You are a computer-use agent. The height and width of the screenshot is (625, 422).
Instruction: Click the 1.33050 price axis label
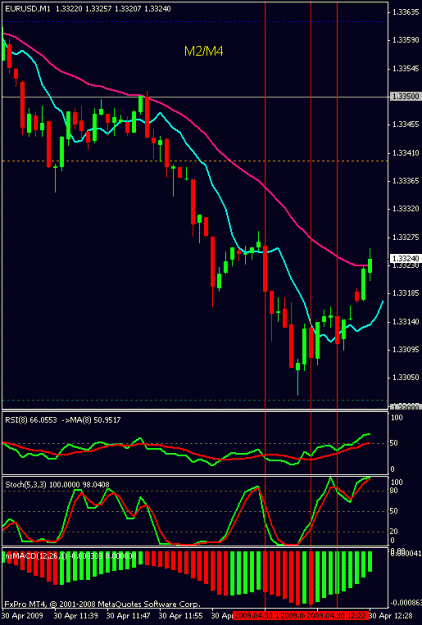point(405,377)
